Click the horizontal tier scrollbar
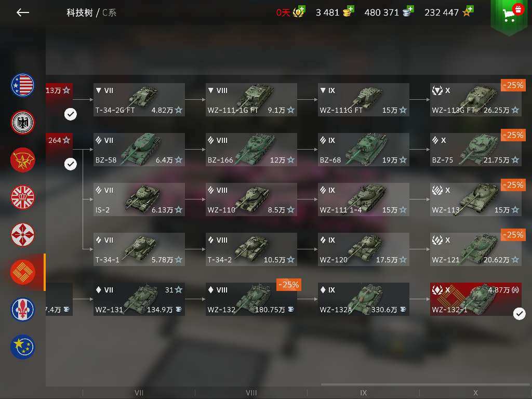Image resolution: width=532 pixels, height=399 pixels. (425, 384)
